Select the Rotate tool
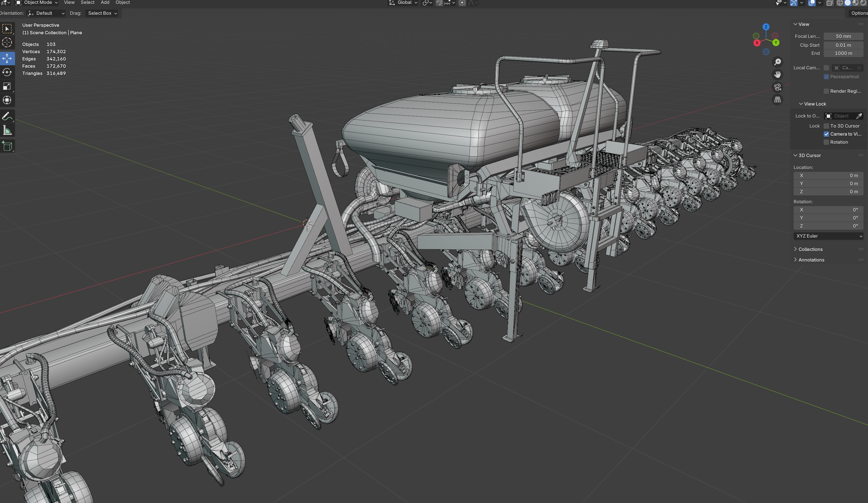Image resolution: width=868 pixels, height=503 pixels. (7, 72)
